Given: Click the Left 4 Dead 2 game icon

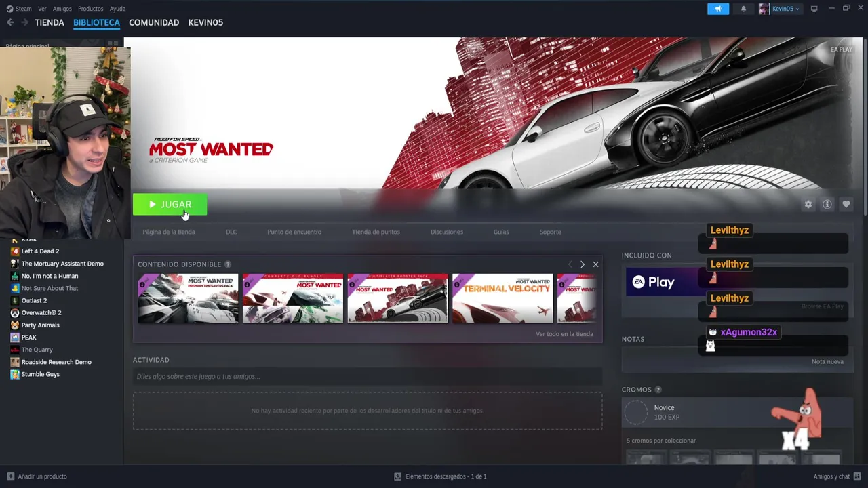Looking at the screenshot, I should click(x=14, y=251).
